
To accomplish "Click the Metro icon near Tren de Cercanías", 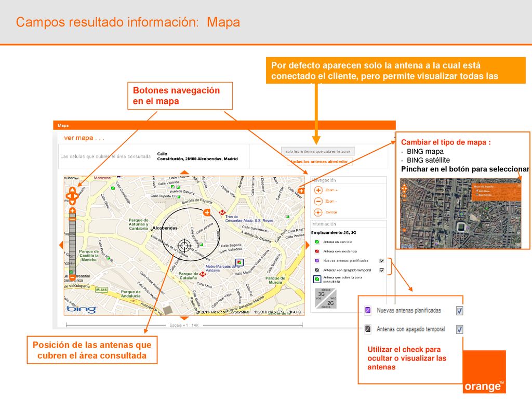I will 222,212.
